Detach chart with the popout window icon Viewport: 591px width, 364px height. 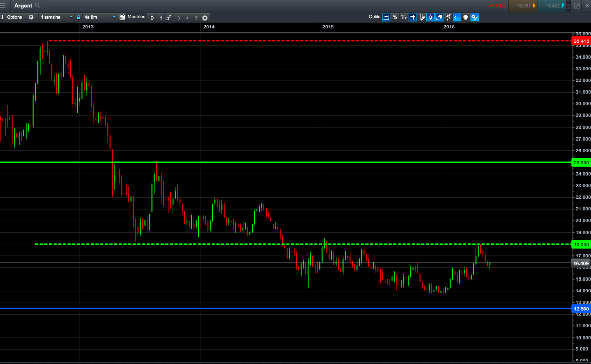click(577, 6)
